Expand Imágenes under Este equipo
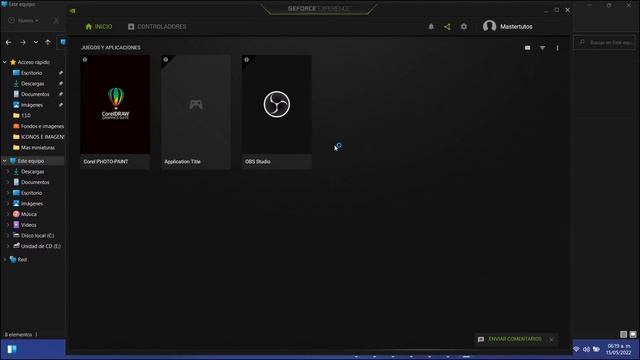The height and width of the screenshot is (360, 640). coord(8,203)
